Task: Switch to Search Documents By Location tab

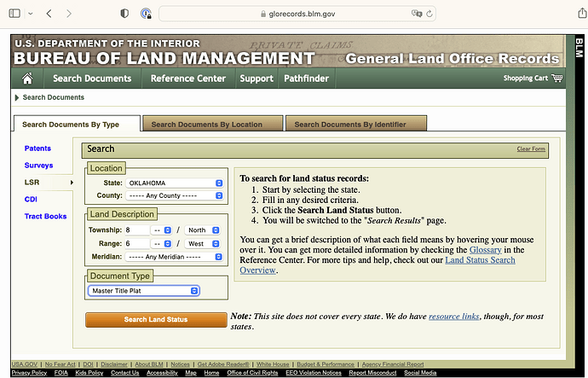Action: (x=213, y=124)
